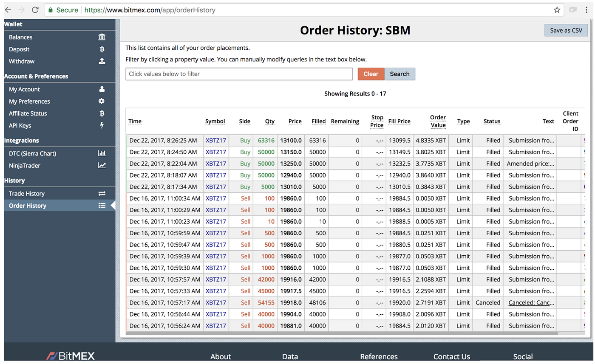This screenshot has height=364, width=595.
Task: Click the NinjaTrader line chart icon
Action: (102, 165)
